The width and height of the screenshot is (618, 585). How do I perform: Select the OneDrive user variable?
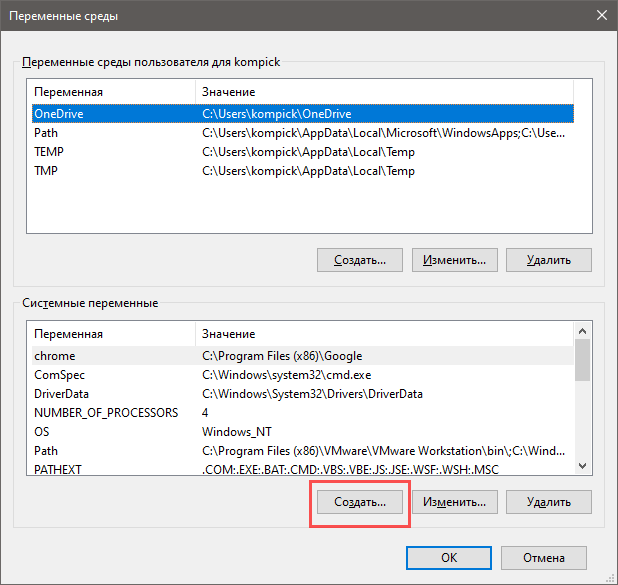point(303,114)
